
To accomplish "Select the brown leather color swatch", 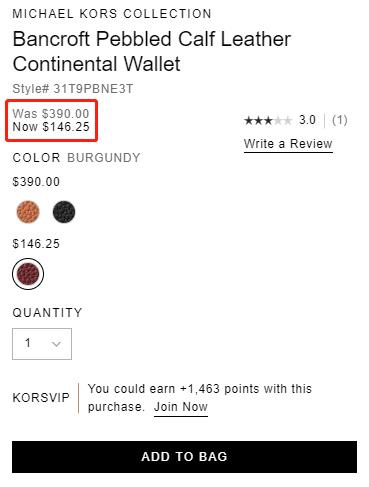I will 28,212.
